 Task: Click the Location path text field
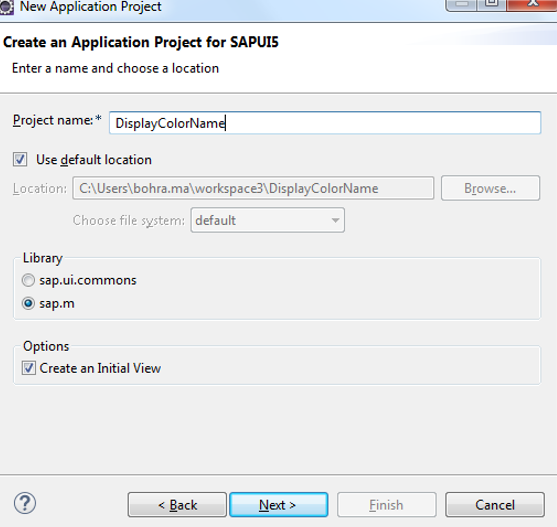(x=253, y=188)
